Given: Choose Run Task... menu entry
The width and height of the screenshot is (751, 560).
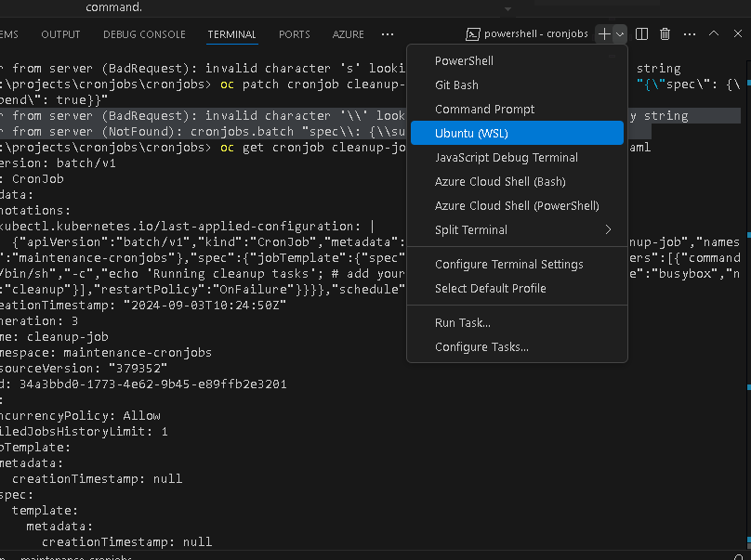Looking at the screenshot, I should (x=517, y=322).
